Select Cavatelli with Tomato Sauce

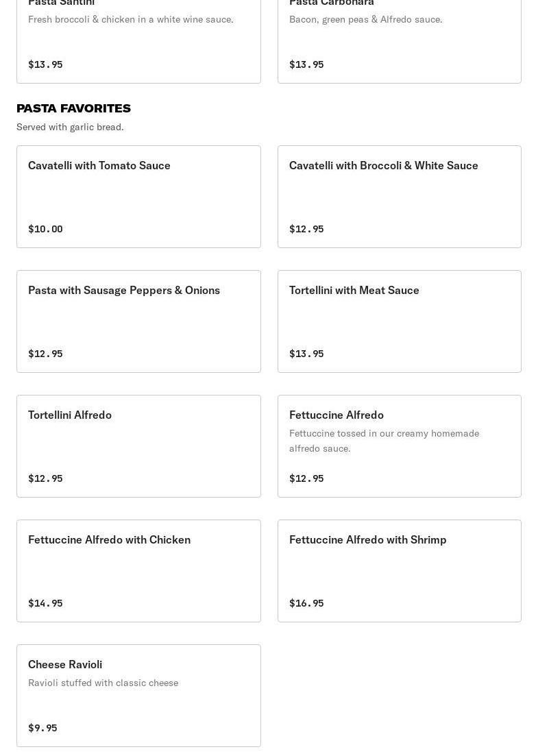coord(139,197)
